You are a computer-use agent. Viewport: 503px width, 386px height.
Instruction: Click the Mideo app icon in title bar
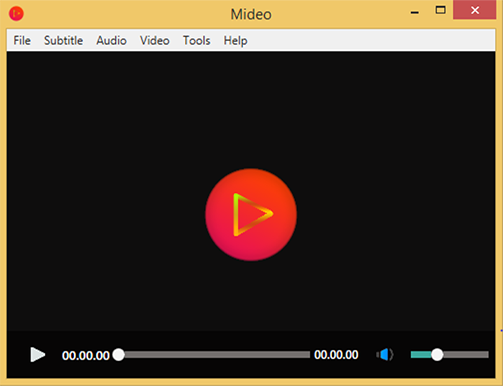click(16, 14)
